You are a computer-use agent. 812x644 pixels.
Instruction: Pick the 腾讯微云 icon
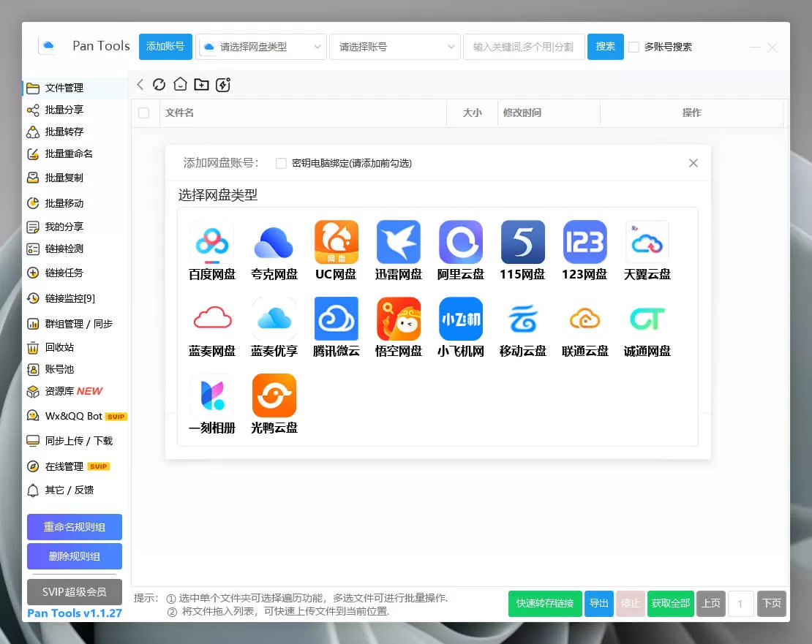click(336, 319)
